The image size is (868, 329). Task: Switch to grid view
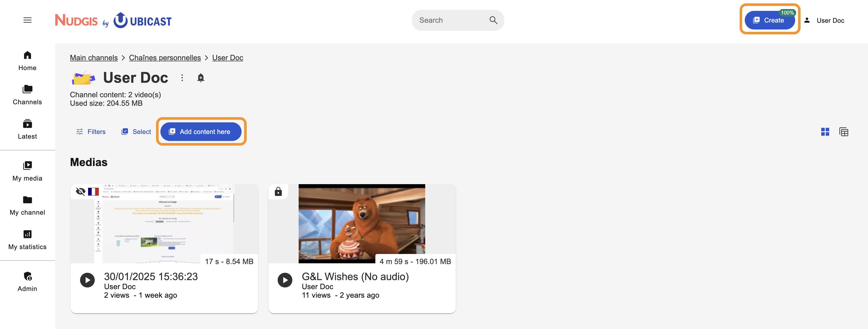point(825,132)
